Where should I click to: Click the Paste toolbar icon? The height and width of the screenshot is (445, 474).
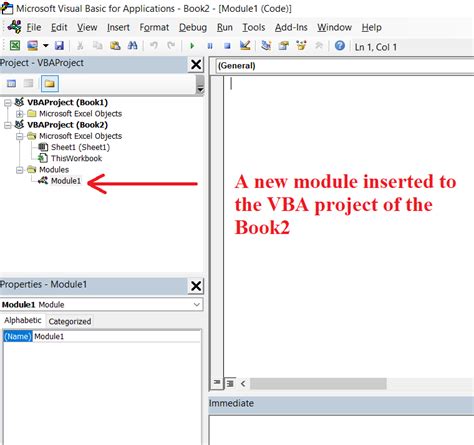115,45
